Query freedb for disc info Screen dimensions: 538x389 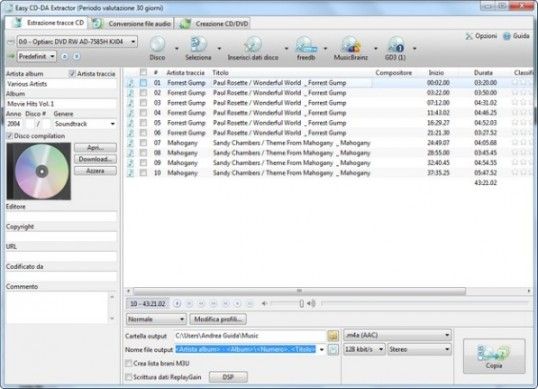[x=306, y=48]
